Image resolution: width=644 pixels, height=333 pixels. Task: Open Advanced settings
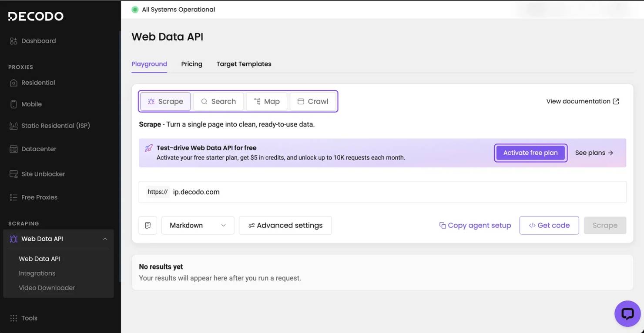(285, 225)
